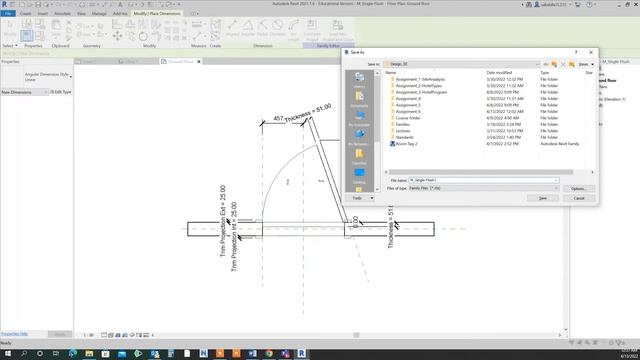640x360 pixels.
Task: Click the Back arrow icon in Save As dialog
Action: [x=546, y=64]
